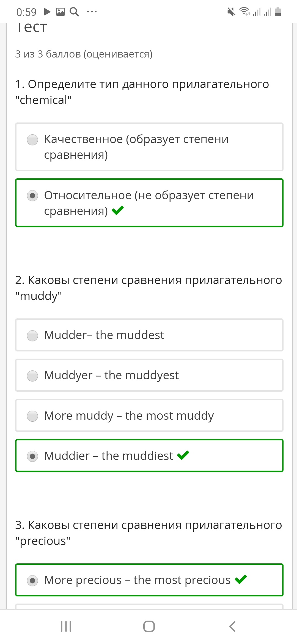Tap the Wi-Fi signal icon
The width and height of the screenshot is (297, 644).
pyautogui.click(x=245, y=12)
